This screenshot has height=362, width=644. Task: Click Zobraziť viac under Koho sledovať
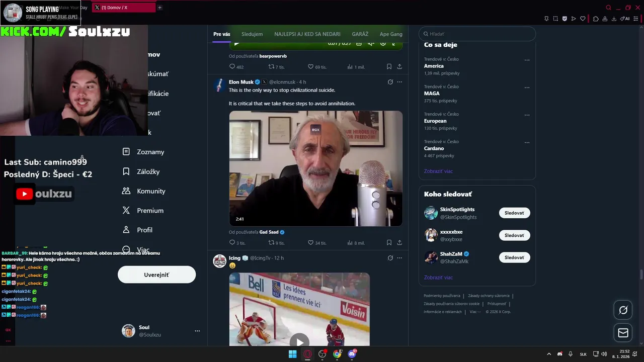438,278
